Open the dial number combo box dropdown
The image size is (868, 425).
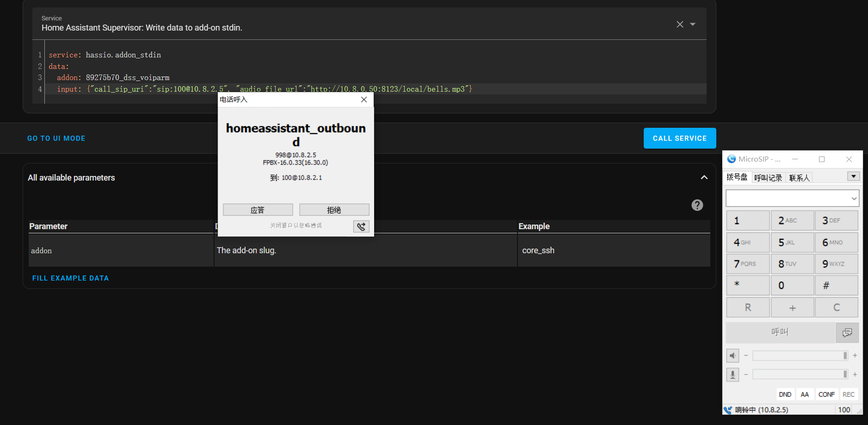854,198
